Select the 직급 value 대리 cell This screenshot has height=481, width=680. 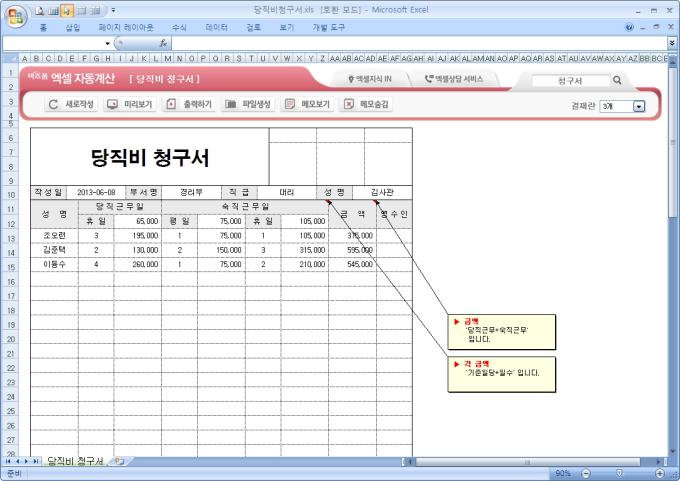coord(287,193)
